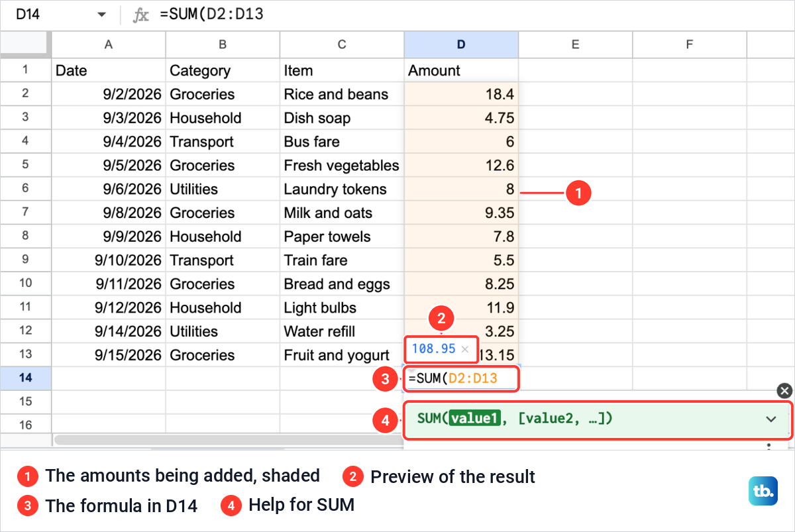Select the Fruit and yogurt cell
Image resolution: width=795 pixels, height=532 pixels.
coord(342,355)
